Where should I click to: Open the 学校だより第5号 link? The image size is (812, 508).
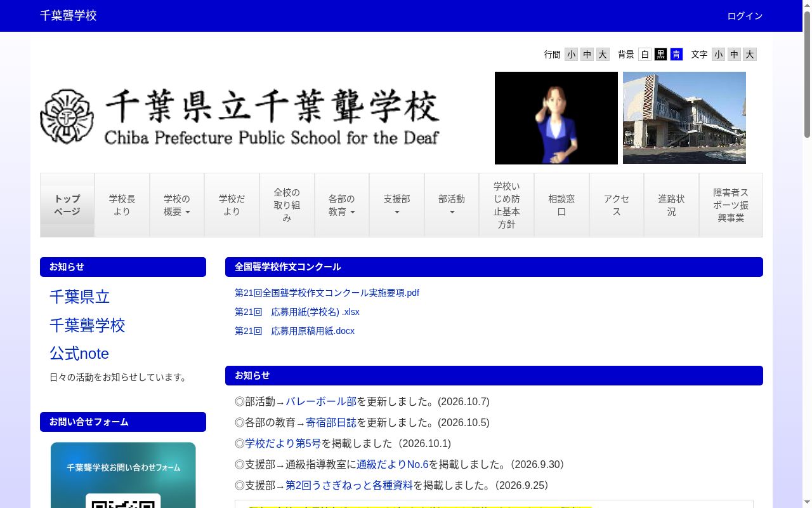point(283,443)
